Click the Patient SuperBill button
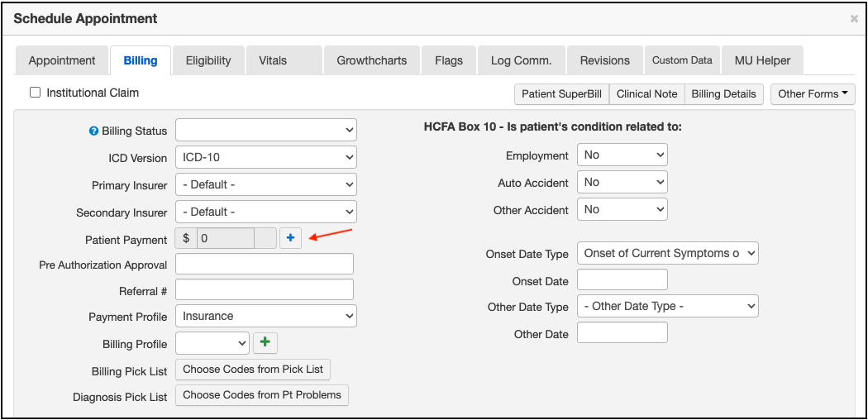This screenshot has width=868, height=420. (x=561, y=94)
